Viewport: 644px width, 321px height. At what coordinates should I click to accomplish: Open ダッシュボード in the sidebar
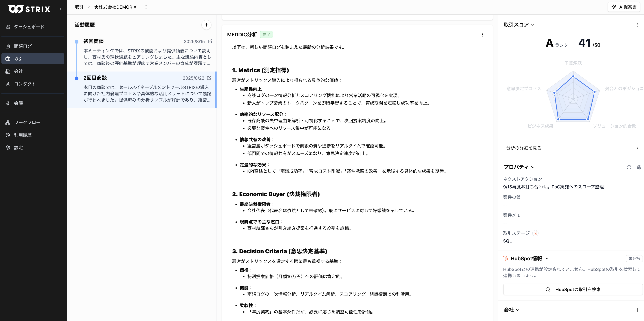[33, 27]
